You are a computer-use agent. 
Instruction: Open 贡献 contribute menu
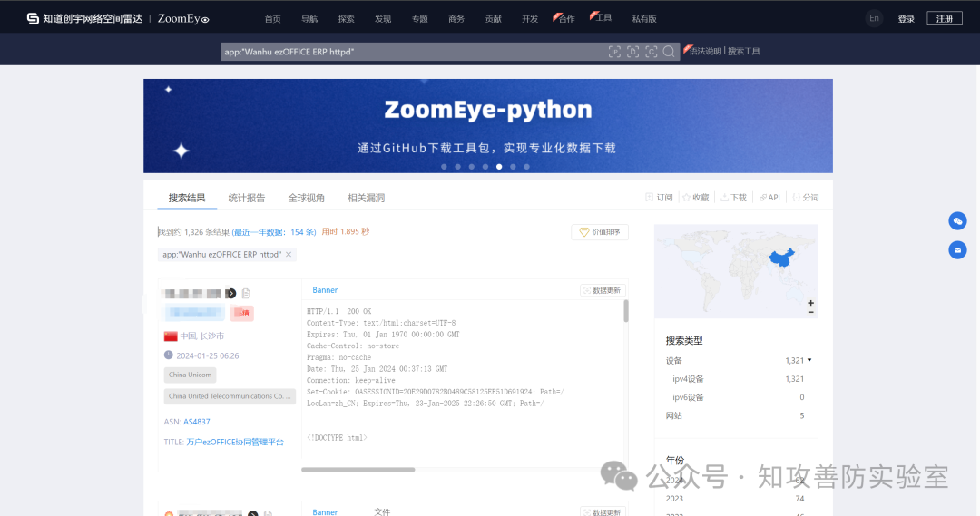493,19
